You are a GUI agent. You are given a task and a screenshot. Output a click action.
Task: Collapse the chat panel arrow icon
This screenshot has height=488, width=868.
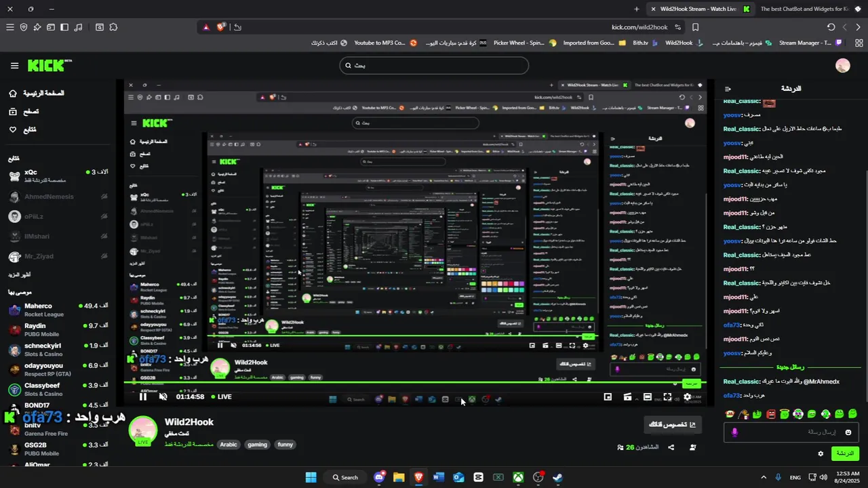tap(728, 89)
